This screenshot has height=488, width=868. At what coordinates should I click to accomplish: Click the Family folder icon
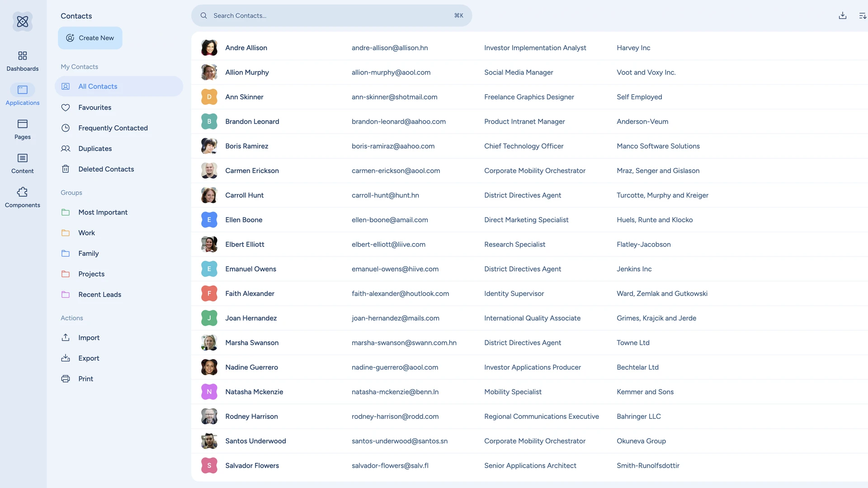tap(66, 253)
